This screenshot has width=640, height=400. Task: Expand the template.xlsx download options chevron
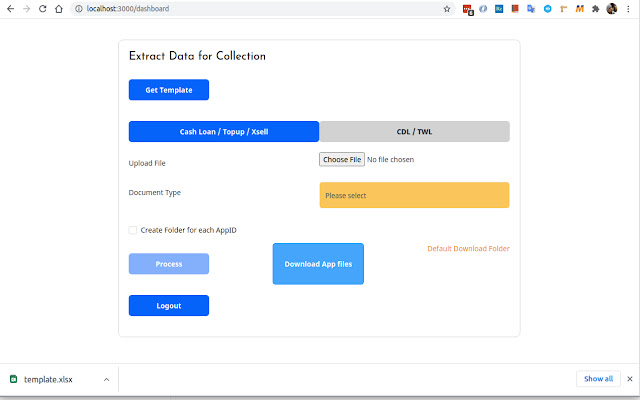coord(106,380)
